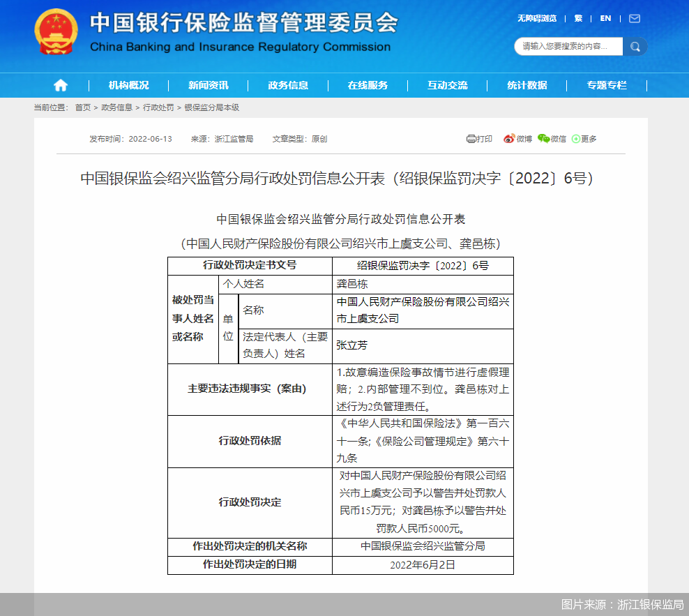Click the search magnifier icon
Image resolution: width=689 pixels, height=616 pixels.
pyautogui.click(x=635, y=47)
